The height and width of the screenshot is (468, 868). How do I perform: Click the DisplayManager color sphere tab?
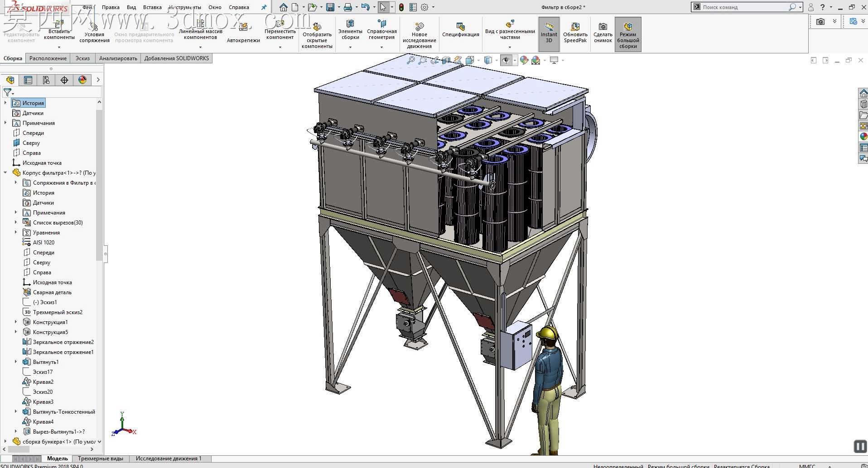pyautogui.click(x=82, y=80)
